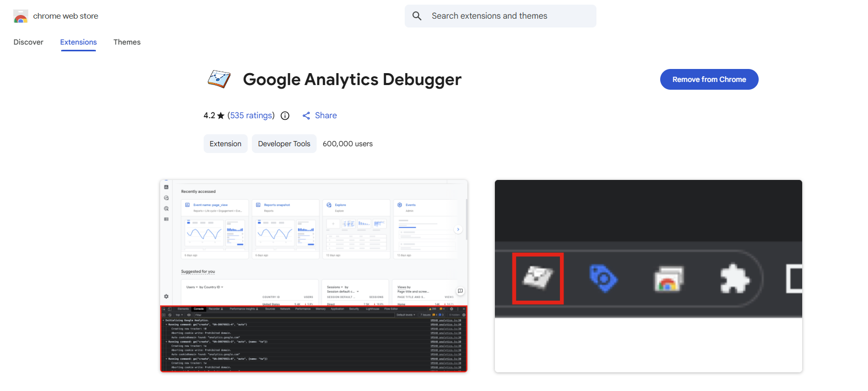Click the search magnifier icon
Image resolution: width=868 pixels, height=391 pixels.
point(417,16)
